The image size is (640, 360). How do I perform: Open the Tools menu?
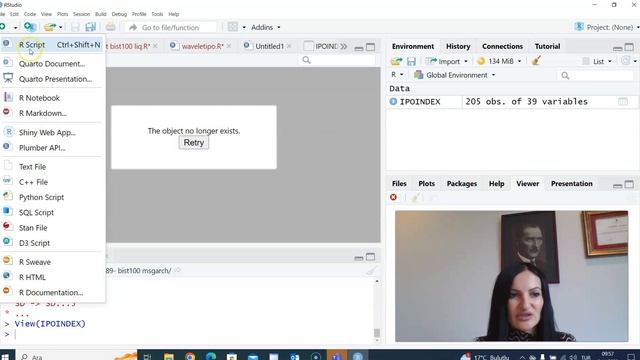coord(157,14)
